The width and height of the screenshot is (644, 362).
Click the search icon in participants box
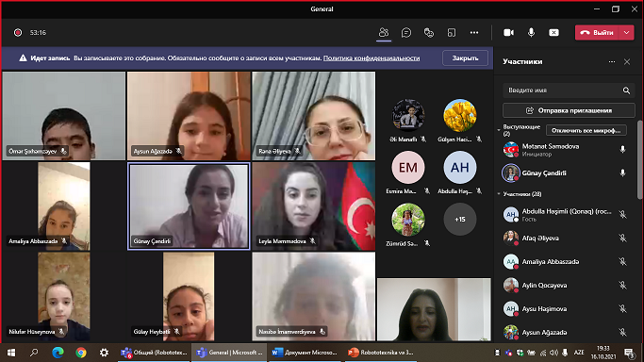pyautogui.click(x=626, y=90)
